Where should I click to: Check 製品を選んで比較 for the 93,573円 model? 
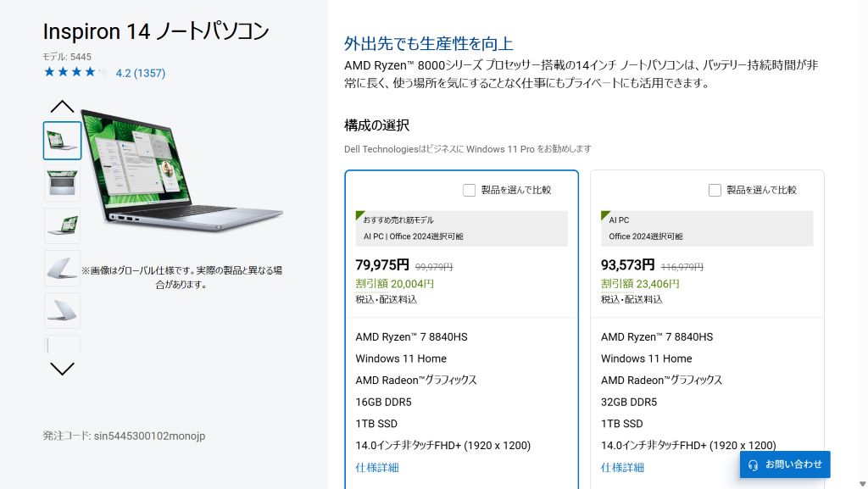point(715,191)
